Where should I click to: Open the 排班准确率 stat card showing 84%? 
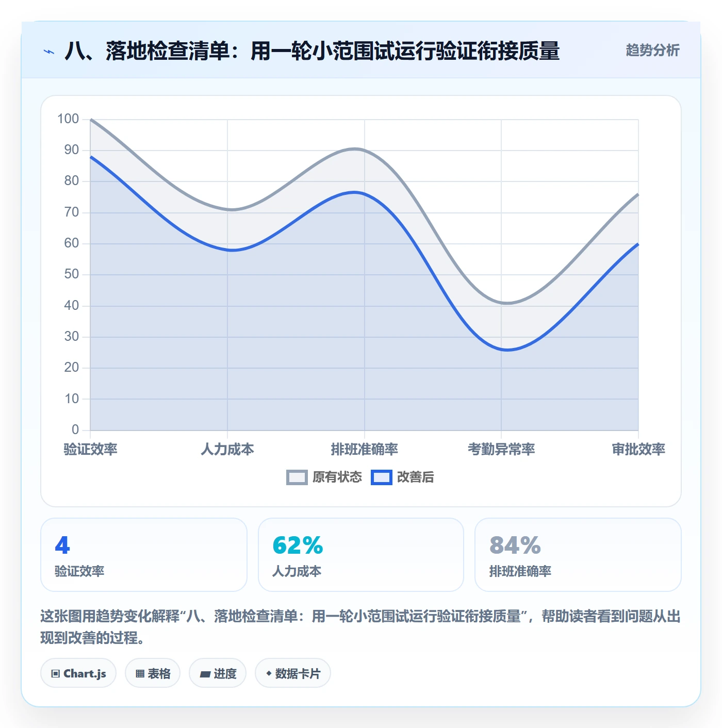pyautogui.click(x=578, y=555)
